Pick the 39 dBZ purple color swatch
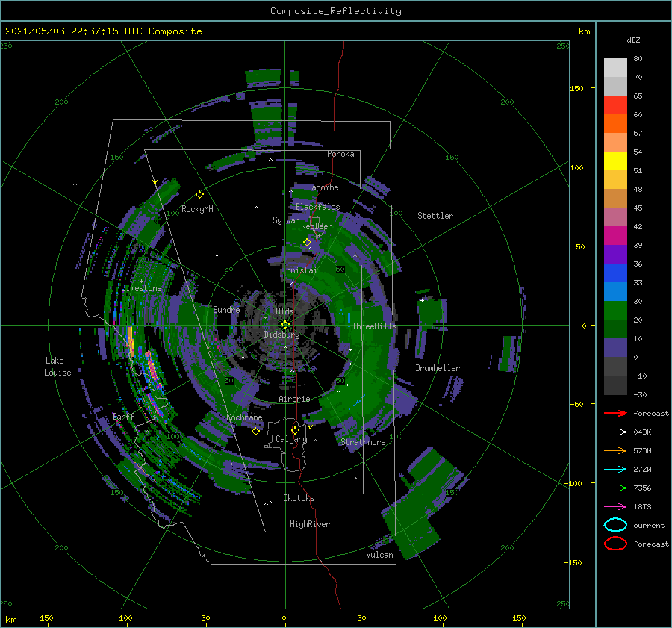The height and width of the screenshot is (628, 672). (x=615, y=255)
